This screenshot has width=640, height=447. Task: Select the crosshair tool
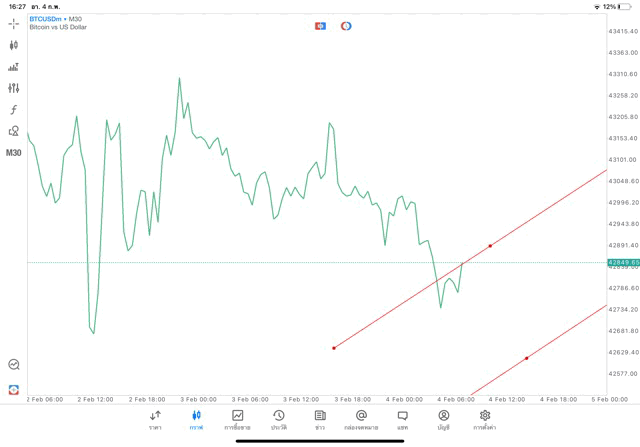tap(13, 23)
